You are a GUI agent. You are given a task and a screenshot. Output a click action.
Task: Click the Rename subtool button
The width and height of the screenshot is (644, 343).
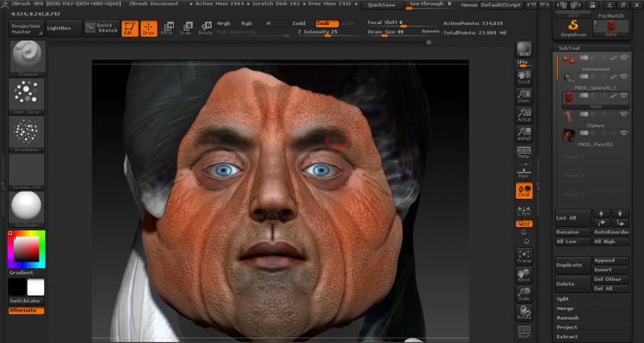[572, 232]
